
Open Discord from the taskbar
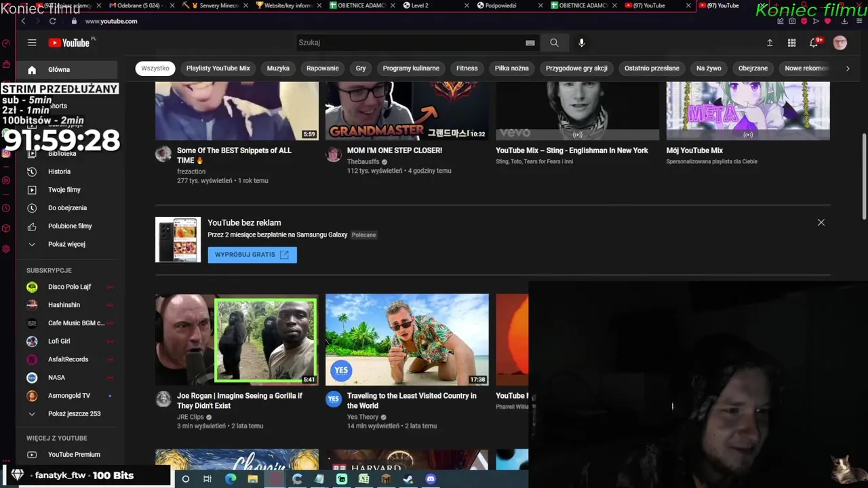click(431, 479)
